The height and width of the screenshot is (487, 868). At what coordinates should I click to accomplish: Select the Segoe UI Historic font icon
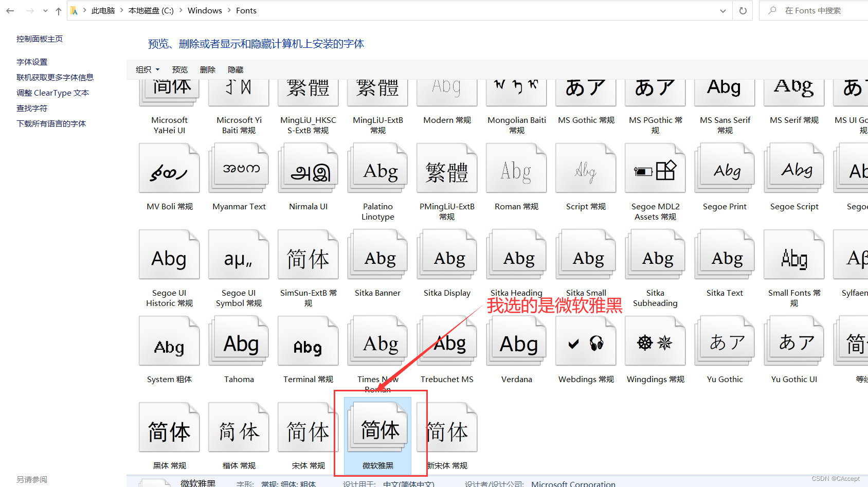tap(169, 255)
